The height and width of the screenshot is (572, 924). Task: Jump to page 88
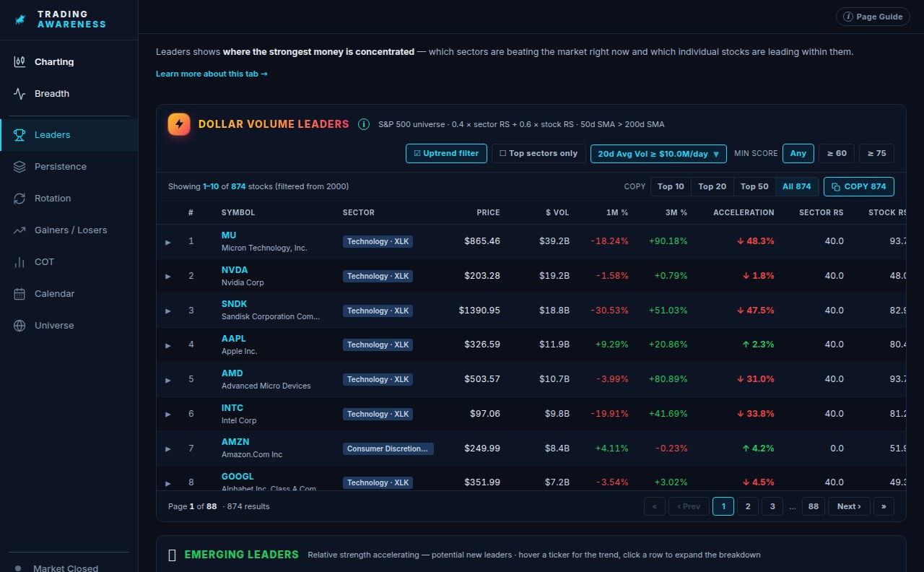pyautogui.click(x=814, y=506)
